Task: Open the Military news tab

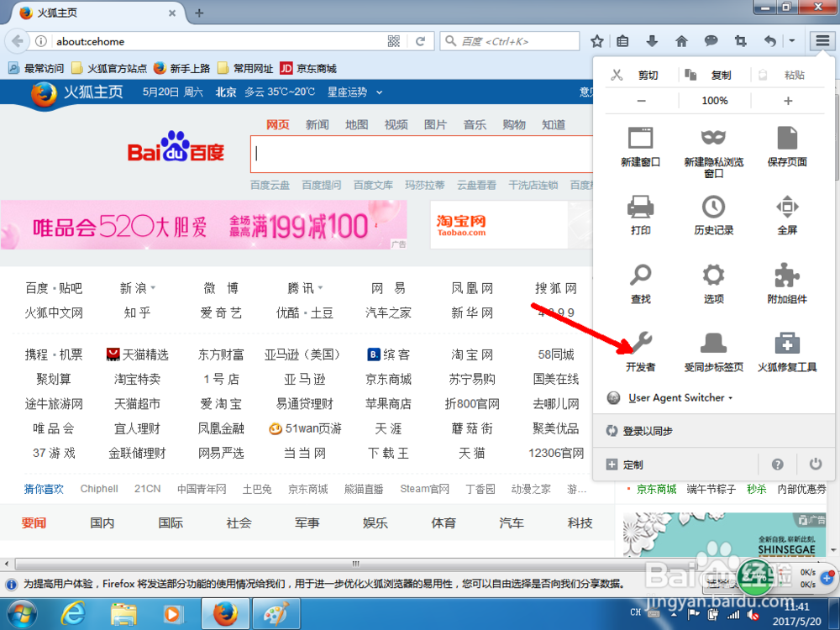Action: 307,522
